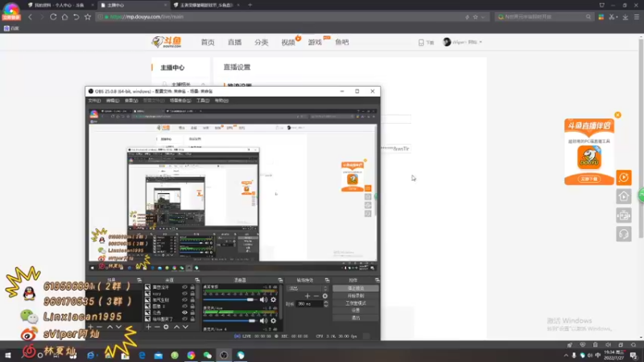
Task: Remove selected source with minus icon
Action: [157, 327]
